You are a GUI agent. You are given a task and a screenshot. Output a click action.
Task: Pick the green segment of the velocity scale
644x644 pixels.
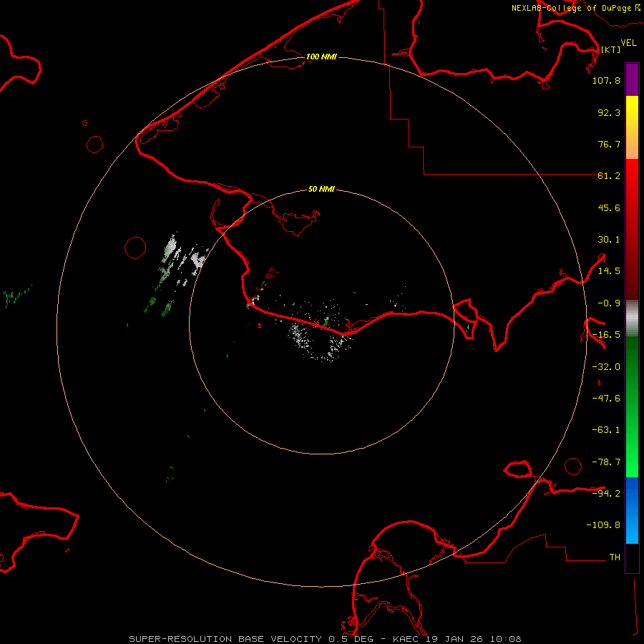point(632,406)
